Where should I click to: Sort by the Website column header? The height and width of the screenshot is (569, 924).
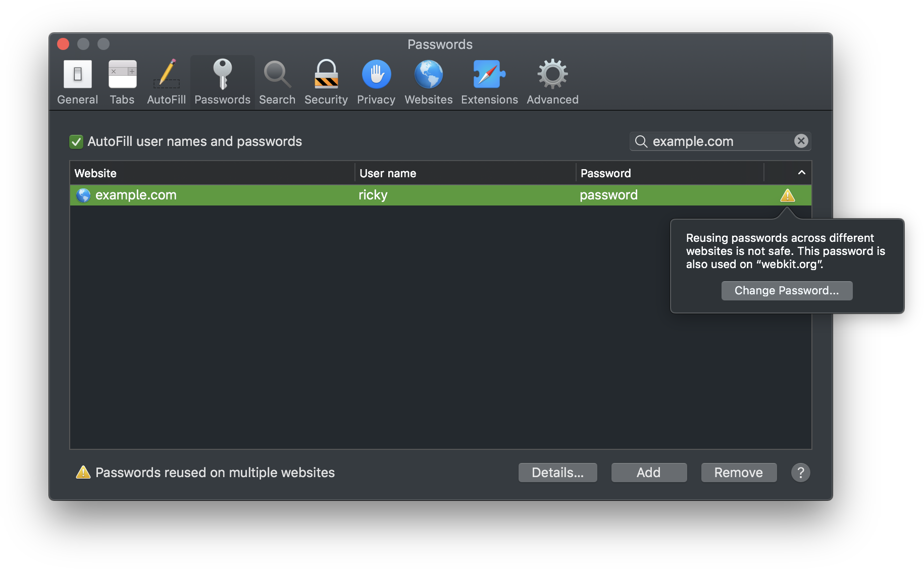coord(212,173)
